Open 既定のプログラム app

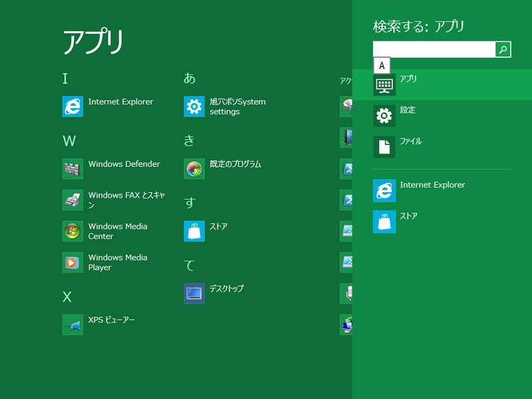tap(194, 169)
